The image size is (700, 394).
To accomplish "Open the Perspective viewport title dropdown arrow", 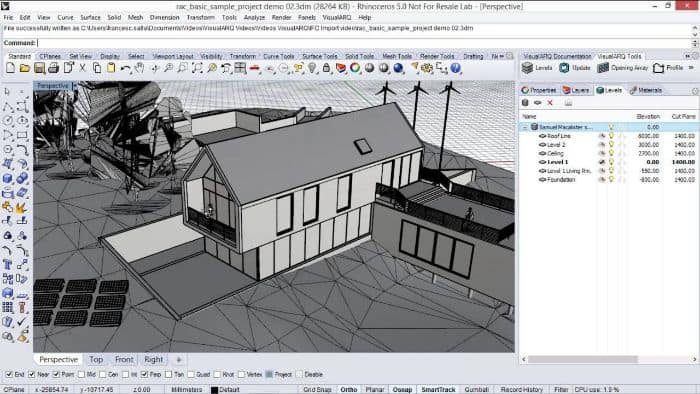I will point(75,86).
